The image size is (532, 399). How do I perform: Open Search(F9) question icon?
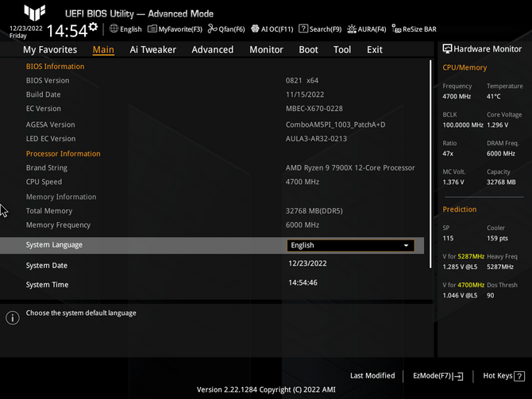[x=303, y=29]
